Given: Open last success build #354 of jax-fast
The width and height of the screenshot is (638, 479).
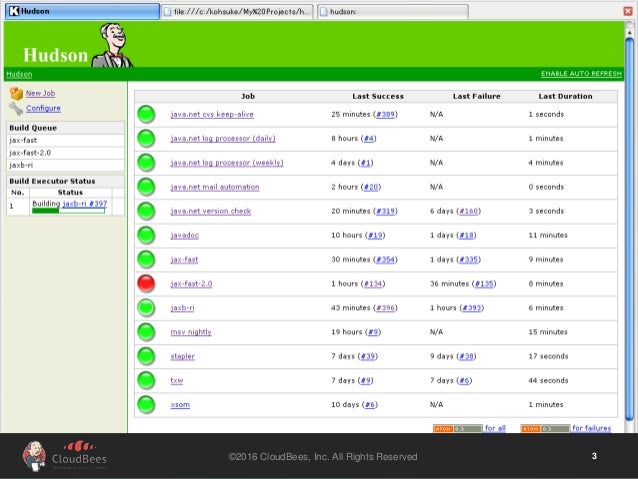Looking at the screenshot, I should click(385, 260).
